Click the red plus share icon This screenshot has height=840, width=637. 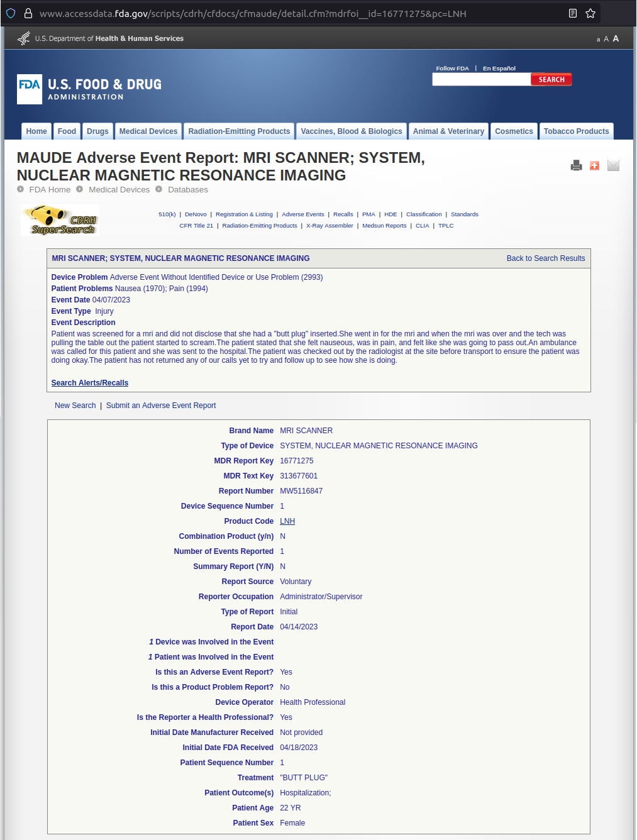tap(594, 165)
